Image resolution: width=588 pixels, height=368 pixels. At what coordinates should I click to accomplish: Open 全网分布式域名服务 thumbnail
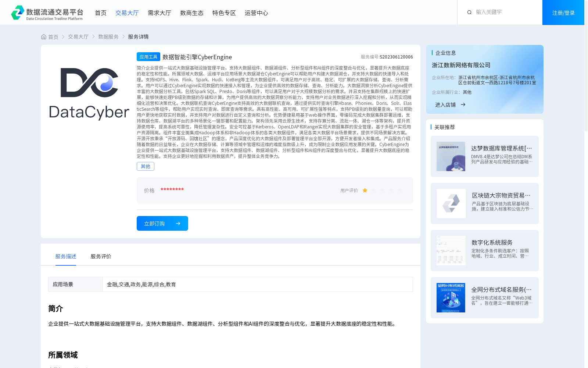click(451, 298)
